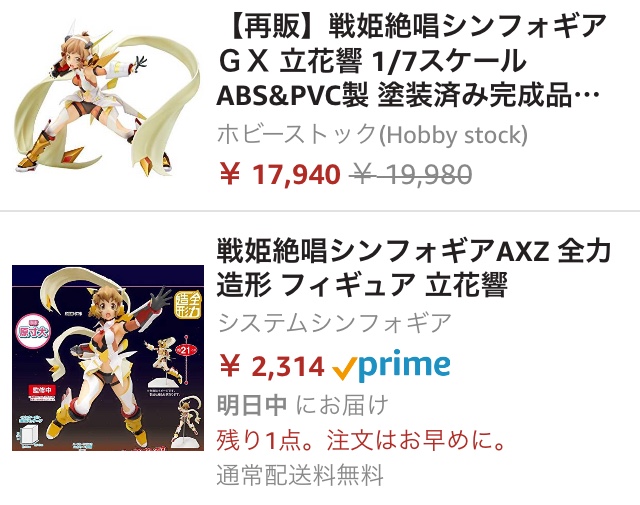
Task: Open the 戦姫絶唱シンフォギアAXZ 全力造形 title link
Action: click(413, 267)
